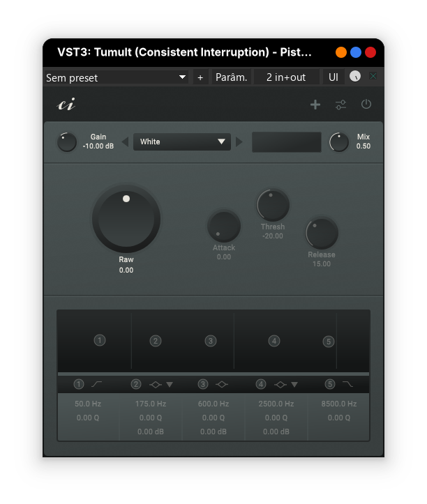The width and height of the screenshot is (427, 504).
Task: Click the Mix knob
Action: click(339, 142)
